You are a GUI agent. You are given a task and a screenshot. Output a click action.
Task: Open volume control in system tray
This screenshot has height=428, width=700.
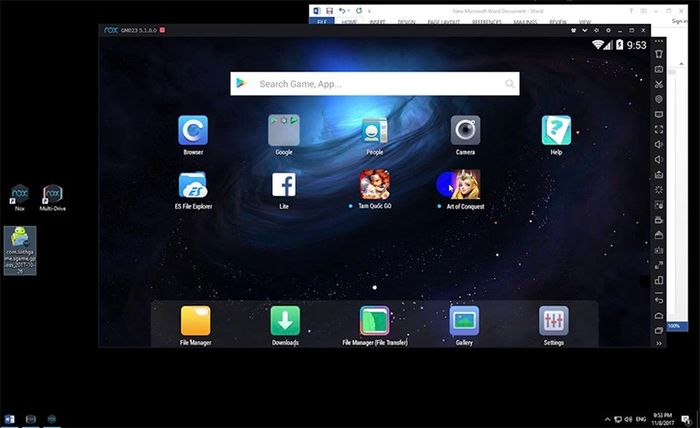point(628,419)
